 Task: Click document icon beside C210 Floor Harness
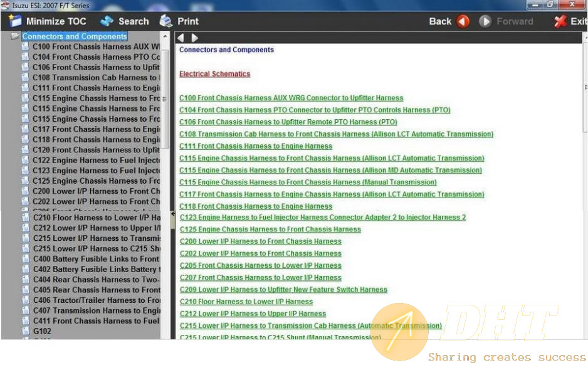(x=26, y=218)
